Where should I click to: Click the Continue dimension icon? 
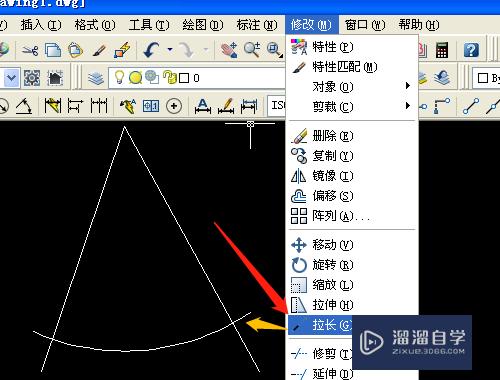pos(99,106)
